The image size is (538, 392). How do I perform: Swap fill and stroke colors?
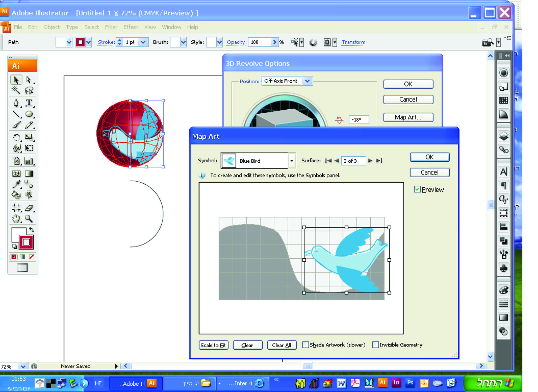coord(31,230)
